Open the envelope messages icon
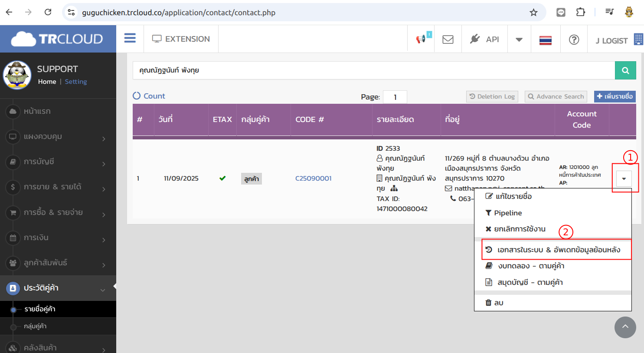Image resolution: width=644 pixels, height=353 pixels. point(448,40)
